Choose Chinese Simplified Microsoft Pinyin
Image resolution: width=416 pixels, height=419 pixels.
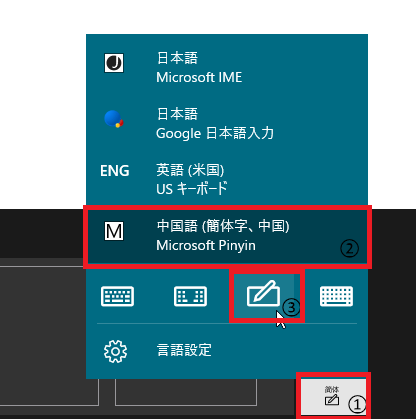[x=227, y=236]
